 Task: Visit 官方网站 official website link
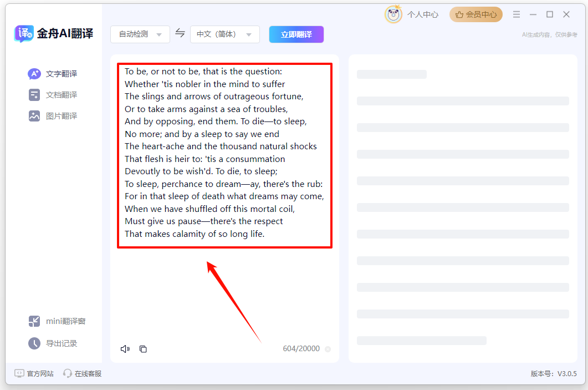tap(34, 373)
